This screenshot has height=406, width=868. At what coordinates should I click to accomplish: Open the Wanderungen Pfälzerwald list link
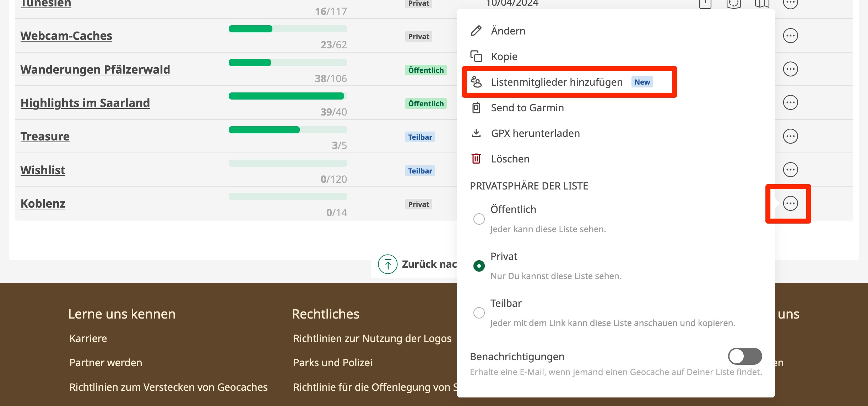[x=95, y=69]
